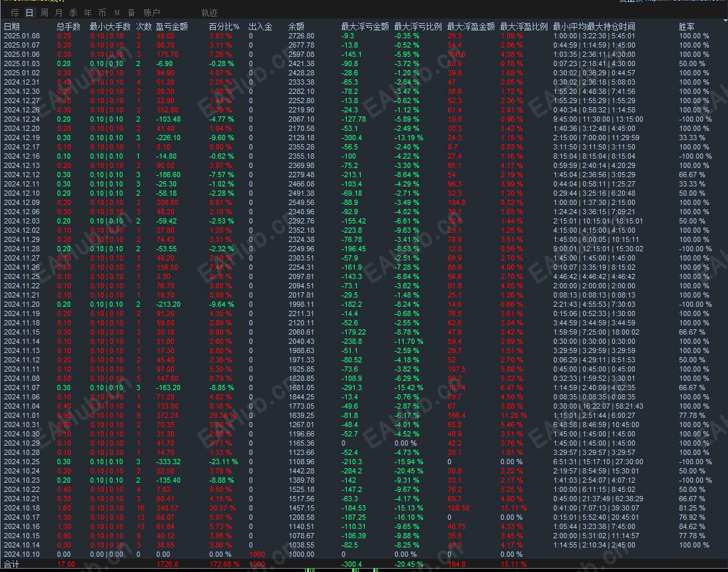Click the 2024.10.10 date cell
The height and width of the screenshot is (572, 728).
tap(22, 554)
